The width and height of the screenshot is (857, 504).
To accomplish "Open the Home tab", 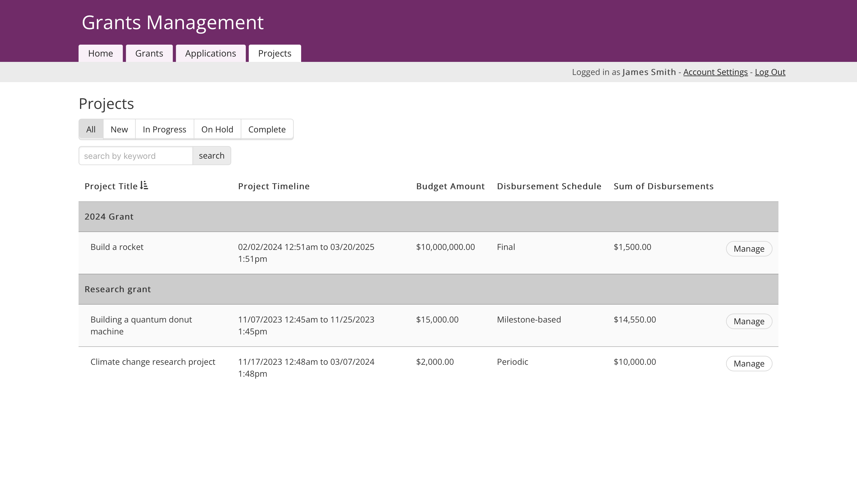I will 100,53.
